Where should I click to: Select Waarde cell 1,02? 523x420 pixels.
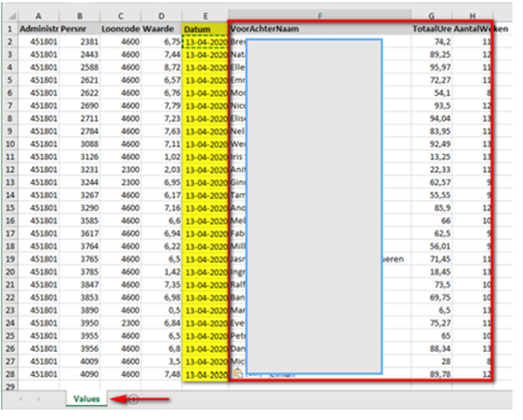coord(162,157)
